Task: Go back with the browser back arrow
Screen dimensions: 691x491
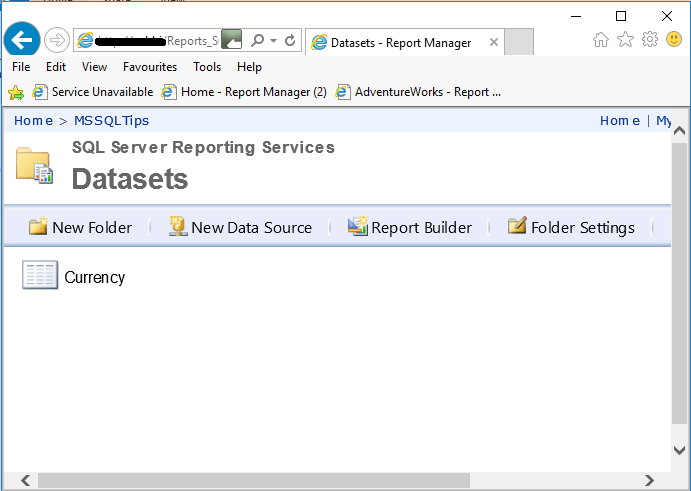Action: [x=22, y=40]
